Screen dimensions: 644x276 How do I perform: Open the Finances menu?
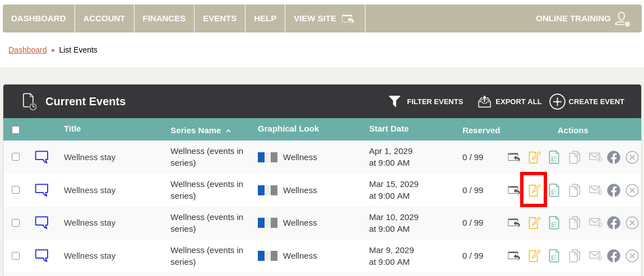pos(164,18)
